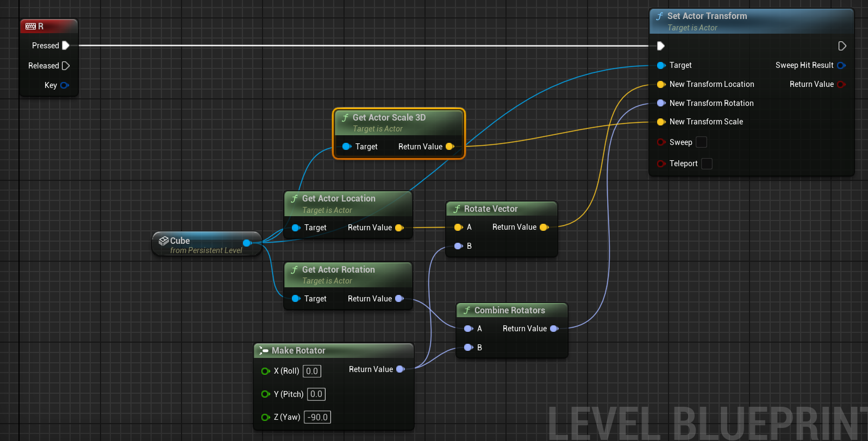Select the Teleport boolean input pin
The height and width of the screenshot is (441, 868).
[661, 163]
